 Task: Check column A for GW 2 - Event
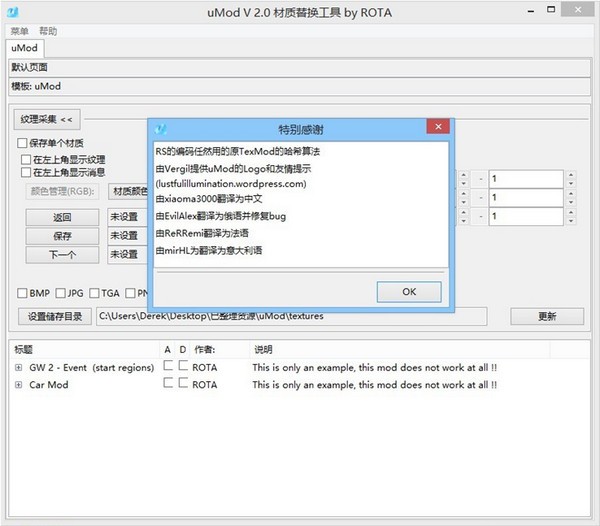point(168,365)
